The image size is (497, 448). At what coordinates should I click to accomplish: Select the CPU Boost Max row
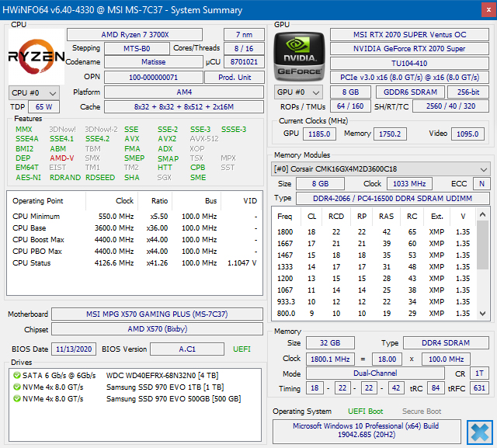click(x=134, y=239)
